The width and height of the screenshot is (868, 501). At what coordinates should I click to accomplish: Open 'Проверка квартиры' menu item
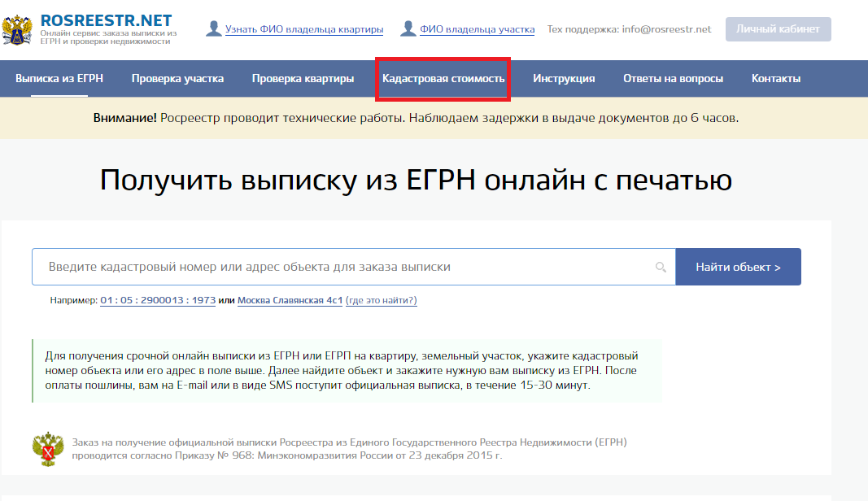pyautogui.click(x=303, y=78)
